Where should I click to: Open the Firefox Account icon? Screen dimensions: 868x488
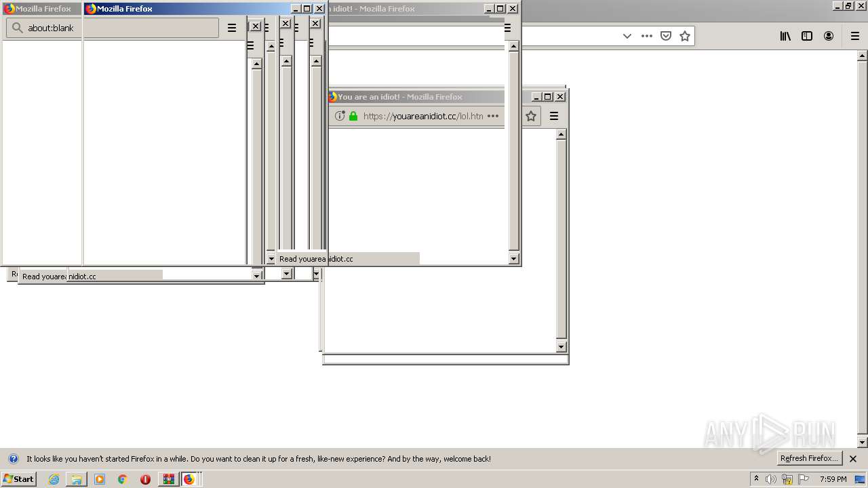click(829, 36)
